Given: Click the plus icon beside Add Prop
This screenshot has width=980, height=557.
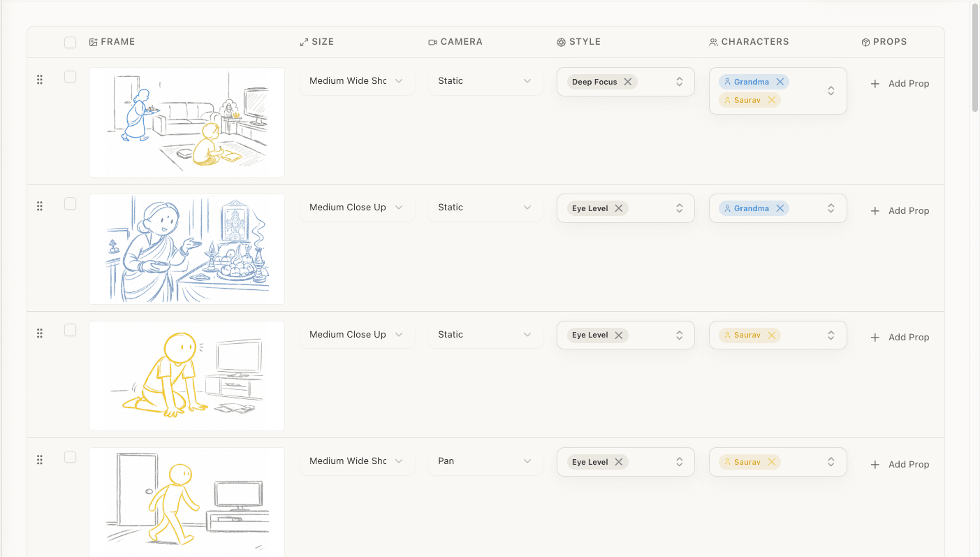Looking at the screenshot, I should point(875,83).
